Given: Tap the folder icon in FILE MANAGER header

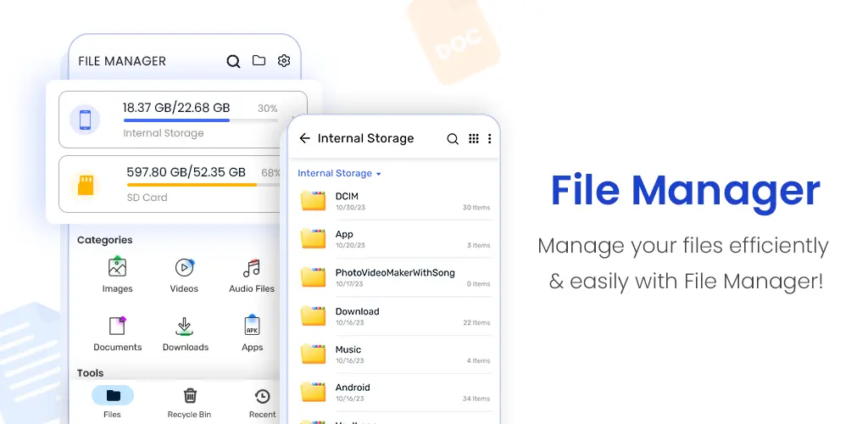Looking at the screenshot, I should tap(259, 60).
